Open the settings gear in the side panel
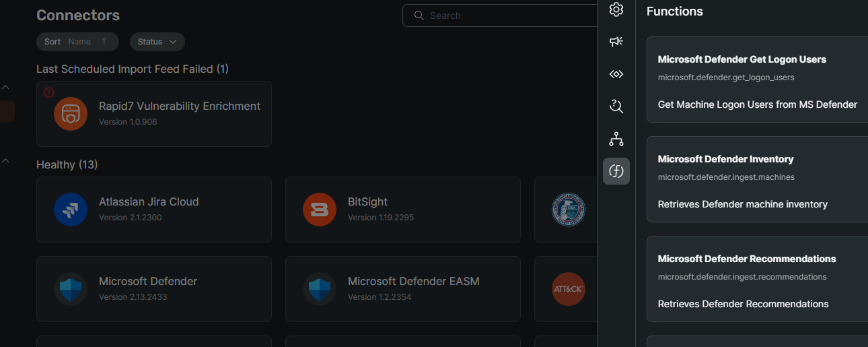 pos(616,10)
